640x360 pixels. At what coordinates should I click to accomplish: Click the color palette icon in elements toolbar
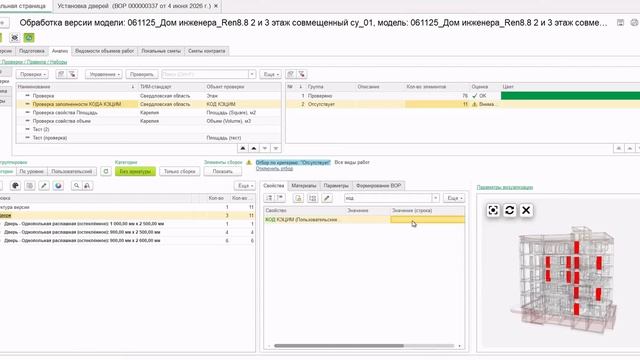[16, 186]
